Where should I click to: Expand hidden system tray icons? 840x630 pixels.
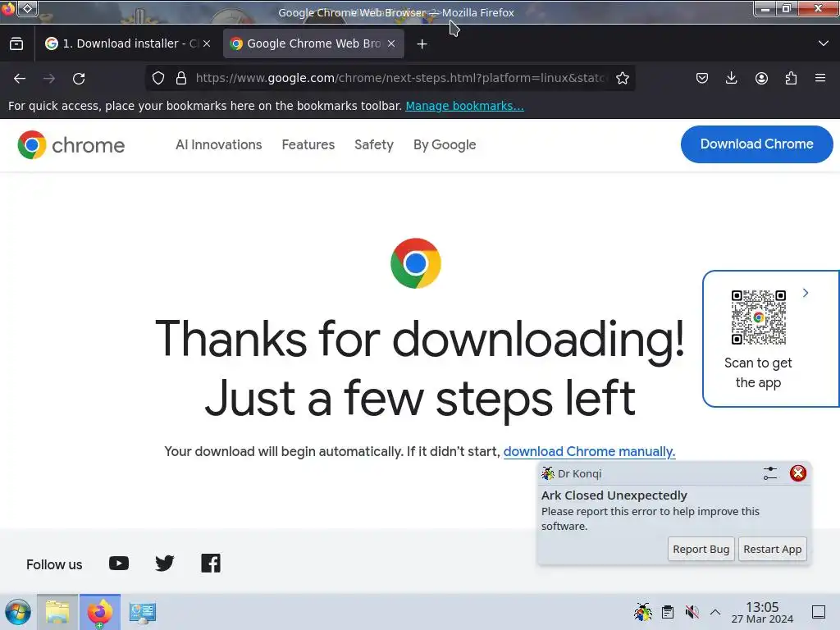pyautogui.click(x=715, y=612)
